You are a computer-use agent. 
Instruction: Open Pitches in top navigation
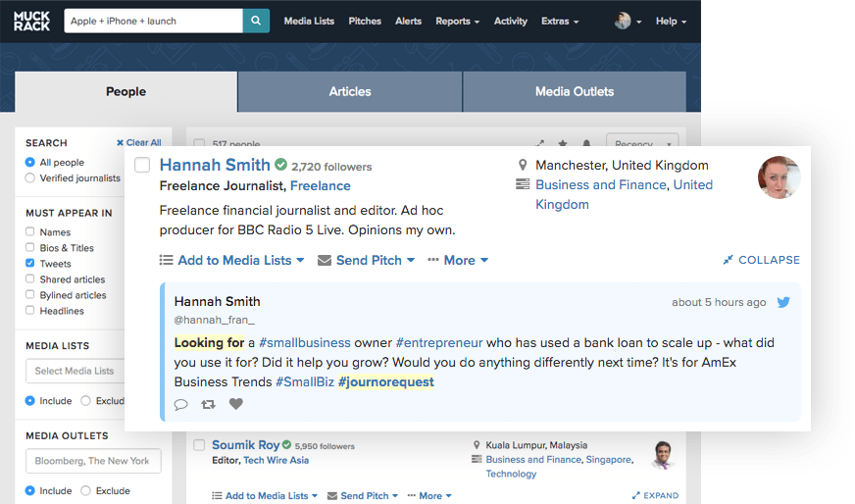pos(365,21)
